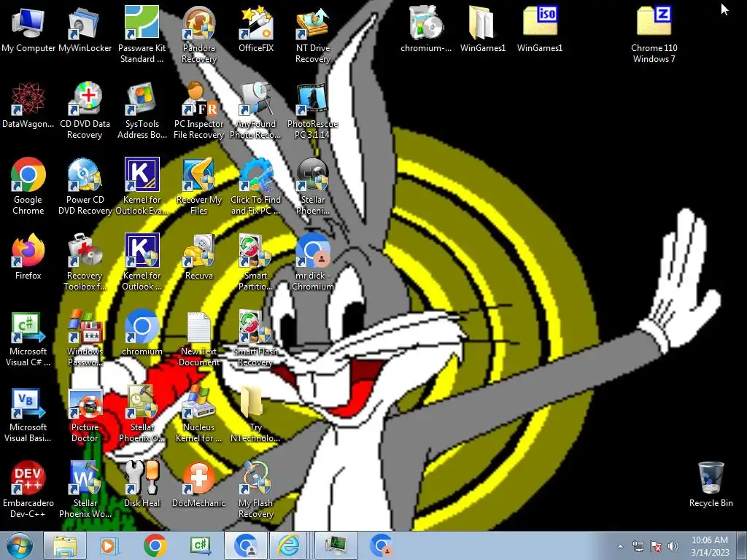Select Microsoft Visual Basic shortcut
This screenshot has height=560, width=747.
pyautogui.click(x=28, y=414)
